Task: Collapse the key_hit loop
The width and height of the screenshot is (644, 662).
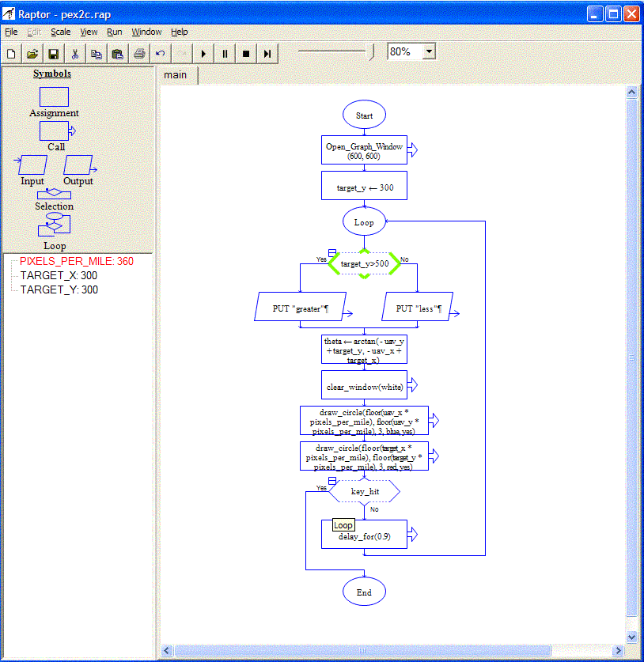Action: tap(332, 481)
